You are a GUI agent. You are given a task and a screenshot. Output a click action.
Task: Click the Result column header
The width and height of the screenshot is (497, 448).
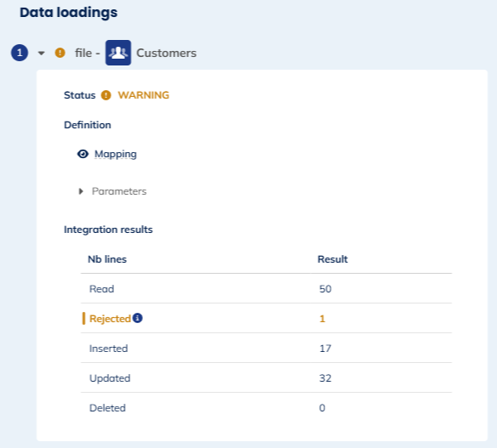pos(333,259)
